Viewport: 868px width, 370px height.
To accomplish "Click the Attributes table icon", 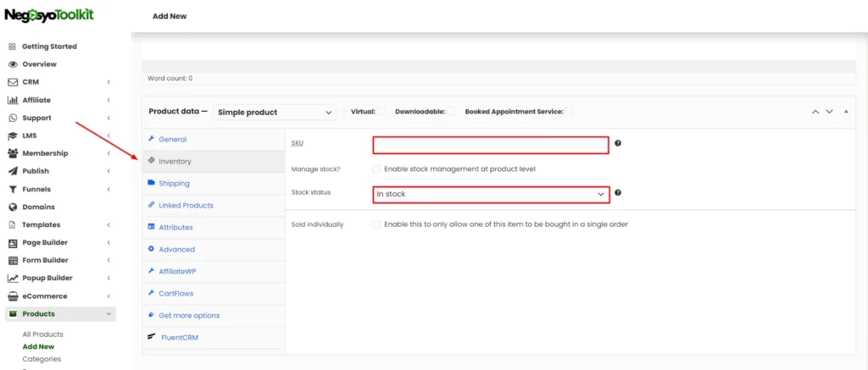I will coord(151,227).
